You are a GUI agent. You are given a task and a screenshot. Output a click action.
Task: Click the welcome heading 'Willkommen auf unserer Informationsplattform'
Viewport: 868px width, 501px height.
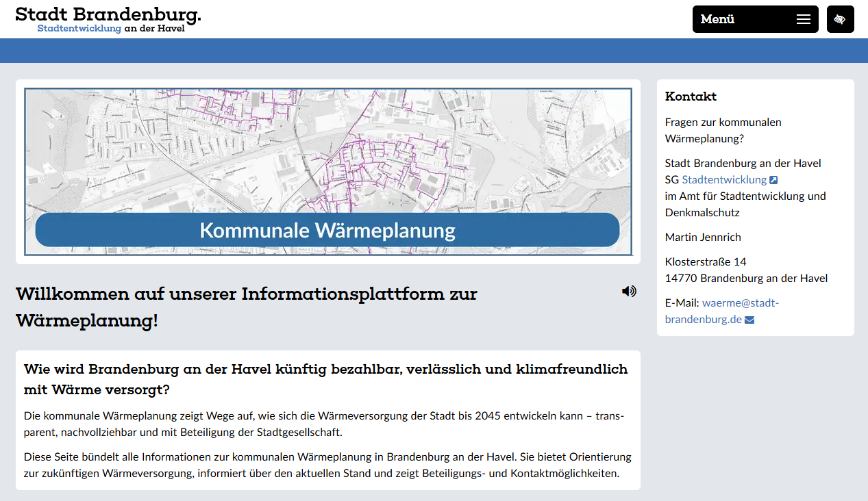247,294
